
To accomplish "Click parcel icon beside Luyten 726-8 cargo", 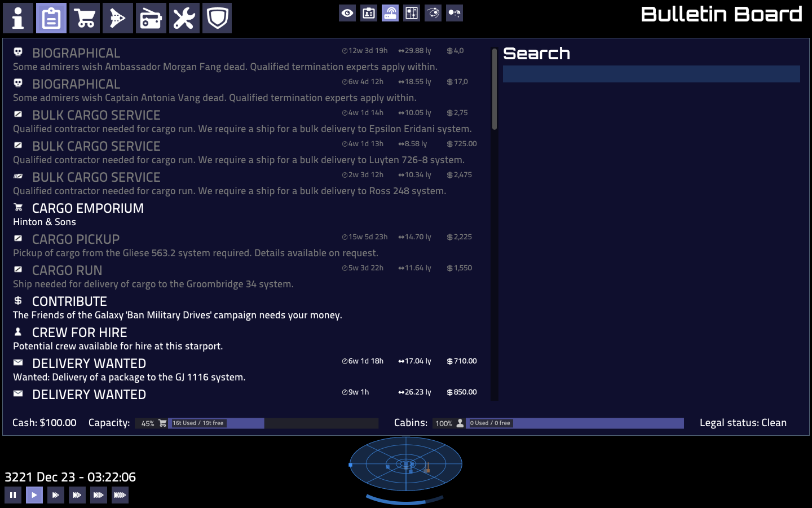I will 18,145.
